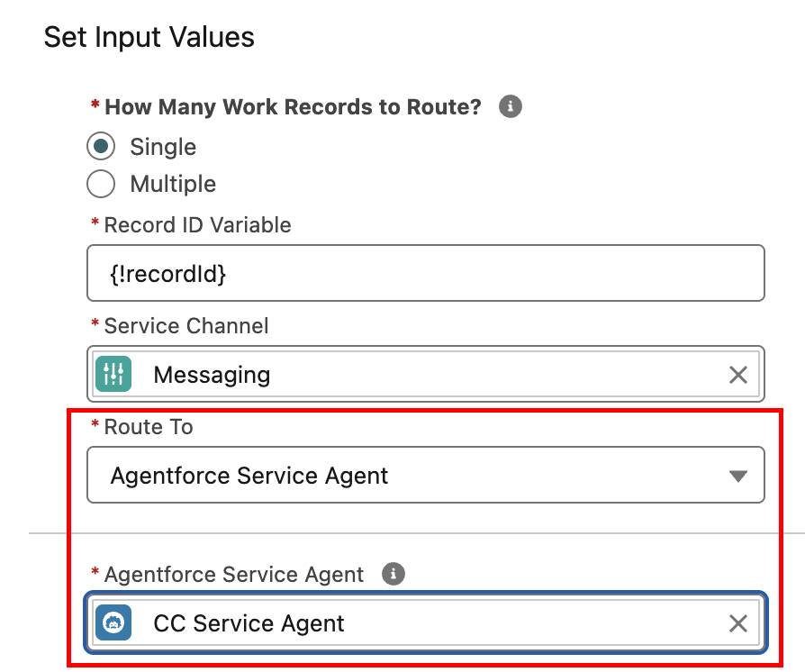Click the Set Input Values heading
Screen dimensions: 805x672
tap(149, 38)
